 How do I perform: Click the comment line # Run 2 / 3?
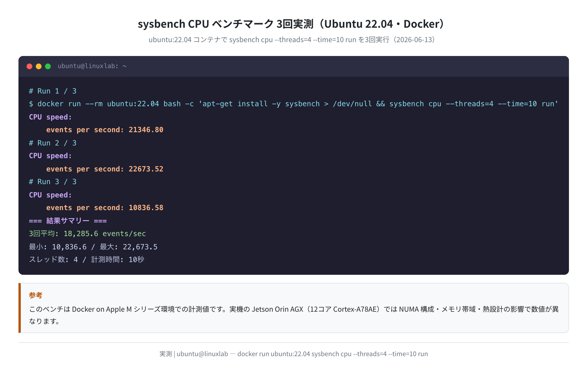click(x=53, y=143)
